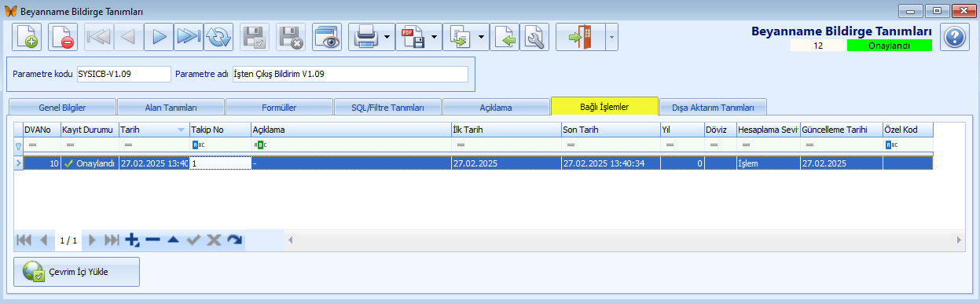The image size is (980, 304).
Task: Remove the grid row with the minus icon
Action: [x=152, y=240]
